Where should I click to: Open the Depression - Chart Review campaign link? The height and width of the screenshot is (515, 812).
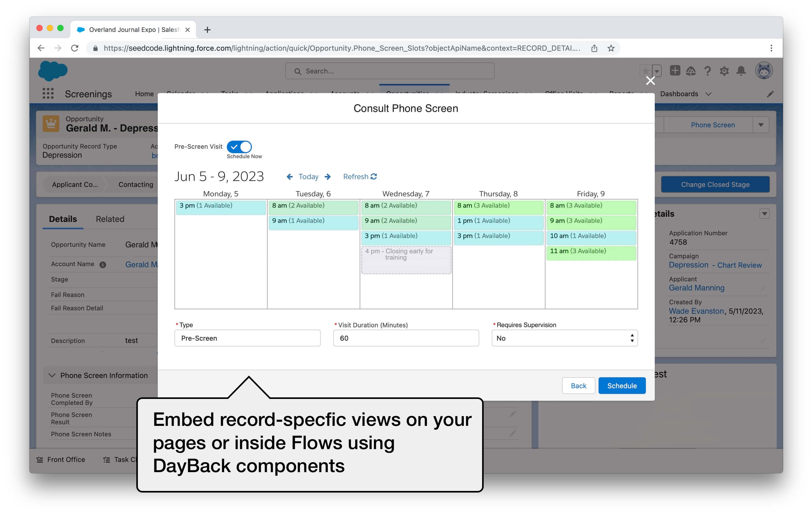(715, 265)
